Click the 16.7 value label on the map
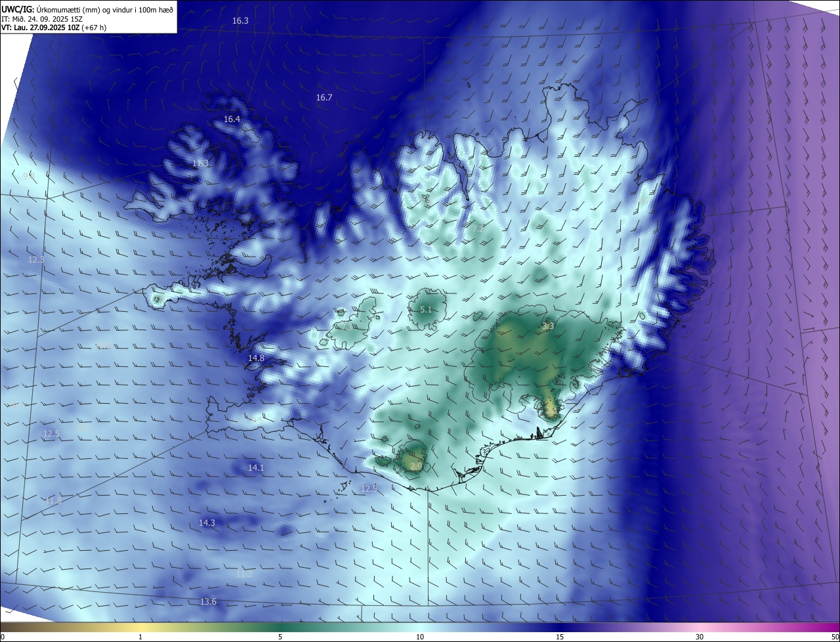 coord(324,97)
